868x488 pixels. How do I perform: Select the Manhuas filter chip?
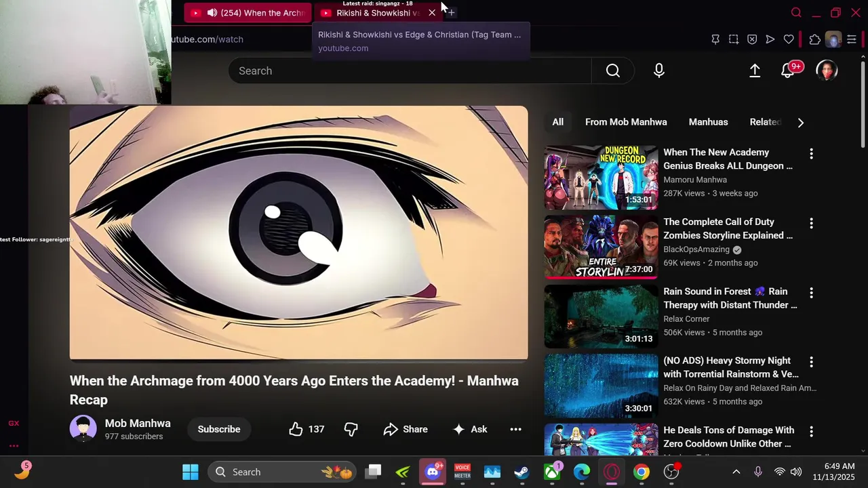708,122
